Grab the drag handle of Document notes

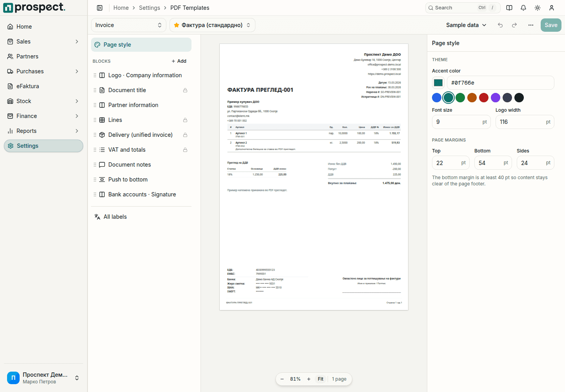coord(95,165)
